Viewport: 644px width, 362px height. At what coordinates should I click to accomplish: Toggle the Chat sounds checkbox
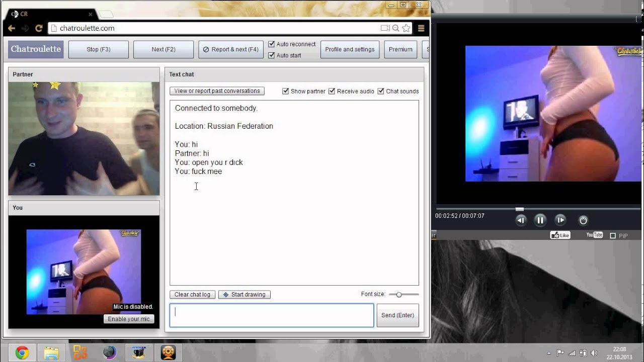[x=381, y=91]
